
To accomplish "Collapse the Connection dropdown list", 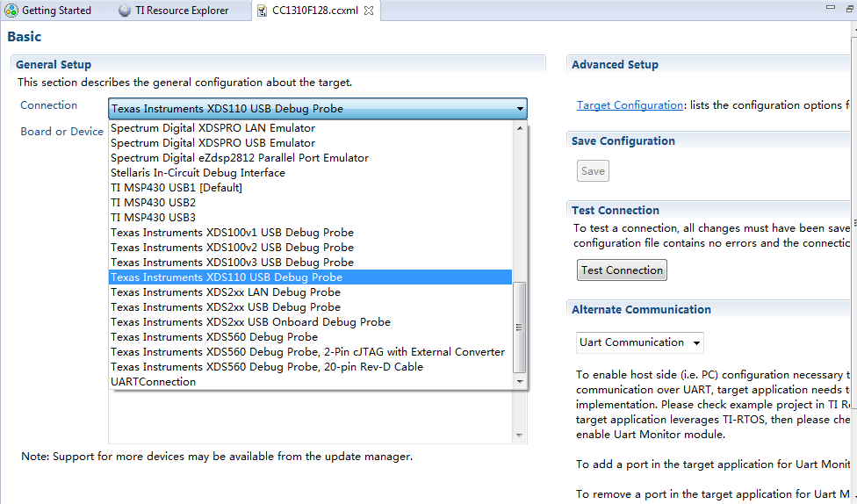I will 520,109.
